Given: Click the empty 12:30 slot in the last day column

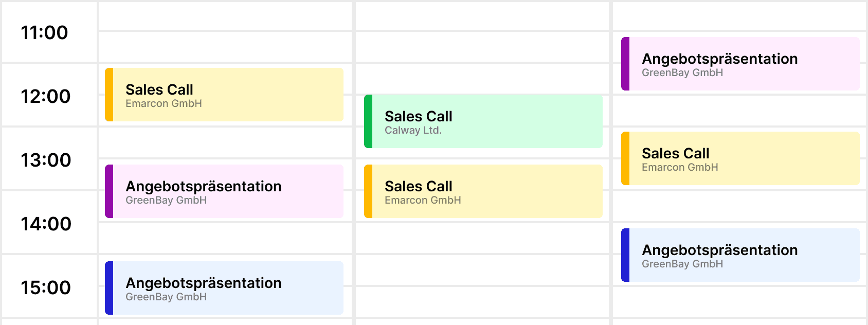Looking at the screenshot, I should point(739,111).
